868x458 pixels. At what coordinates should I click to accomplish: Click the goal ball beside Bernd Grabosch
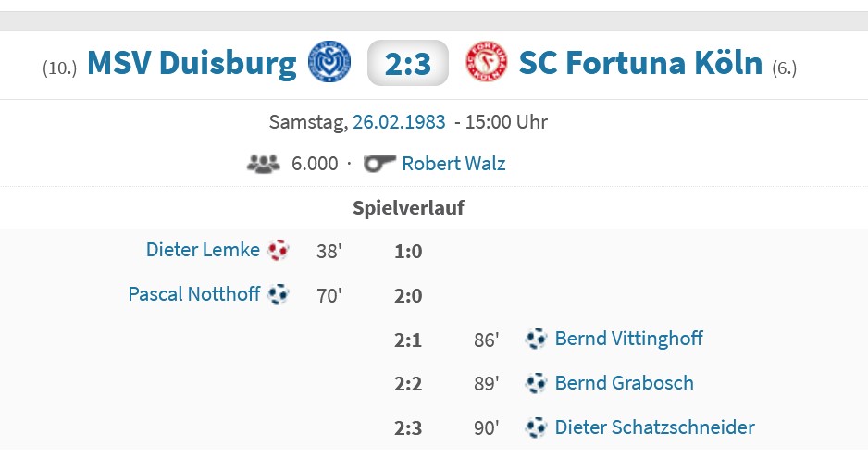536,383
